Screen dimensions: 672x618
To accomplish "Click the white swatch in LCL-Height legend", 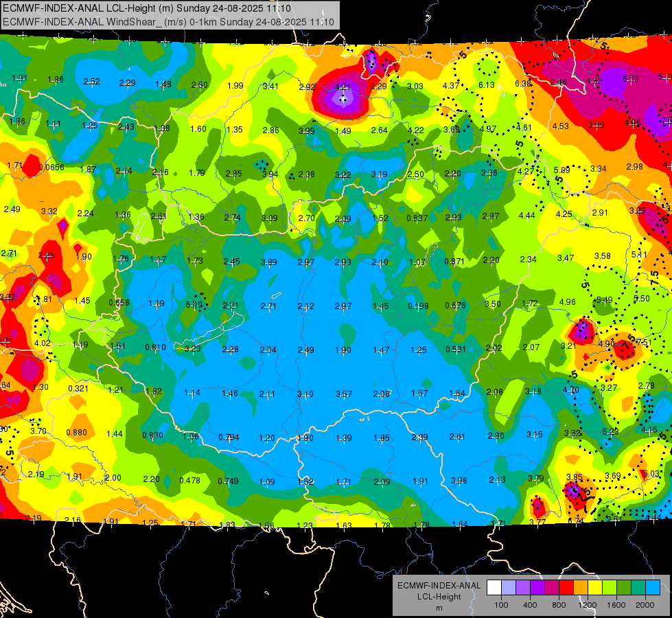I will pyautogui.click(x=494, y=587).
